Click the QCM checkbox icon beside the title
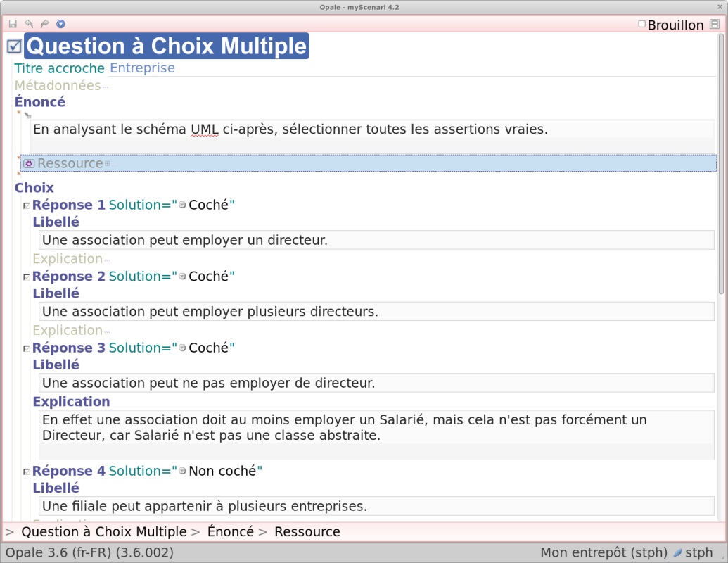Screen dimensions: 728x563 [x=14, y=46]
